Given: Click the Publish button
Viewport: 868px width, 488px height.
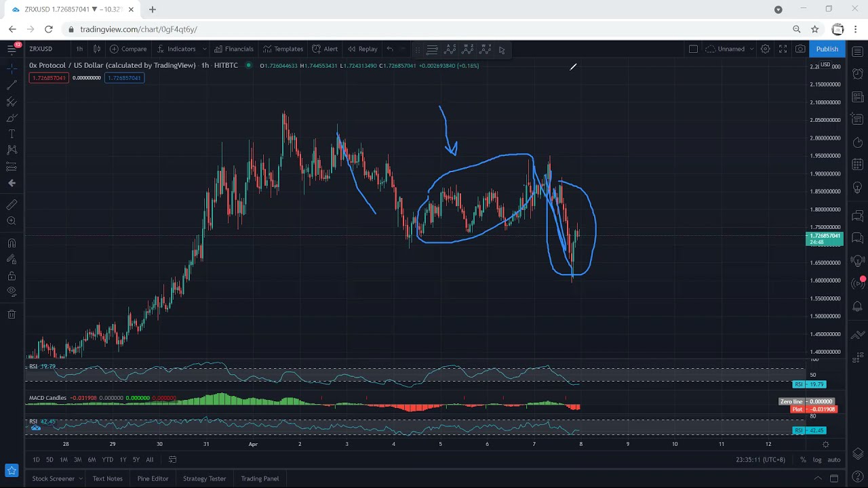Looking at the screenshot, I should (827, 49).
